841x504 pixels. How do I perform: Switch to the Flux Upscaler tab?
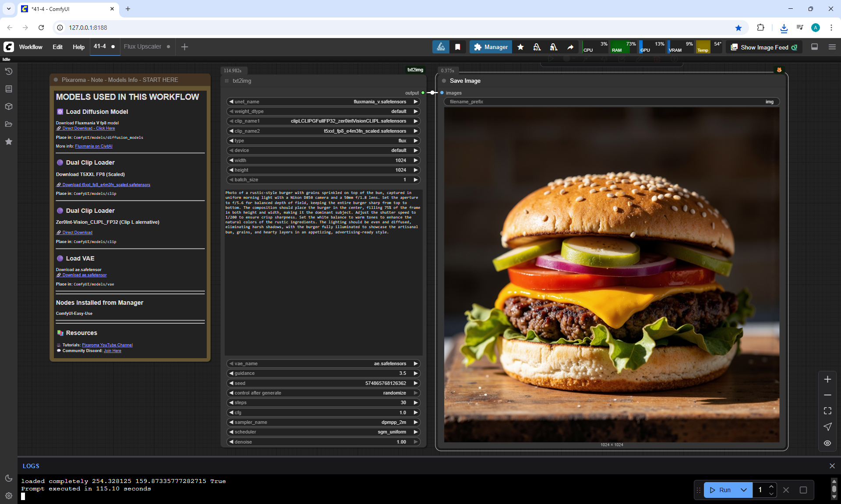(142, 46)
